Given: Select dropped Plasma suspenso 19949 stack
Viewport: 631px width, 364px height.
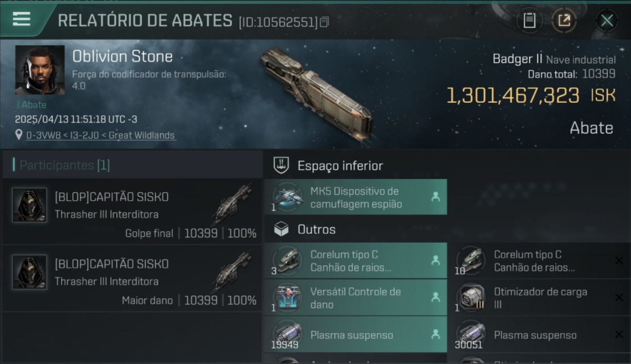Looking at the screenshot, I should pyautogui.click(x=355, y=335).
